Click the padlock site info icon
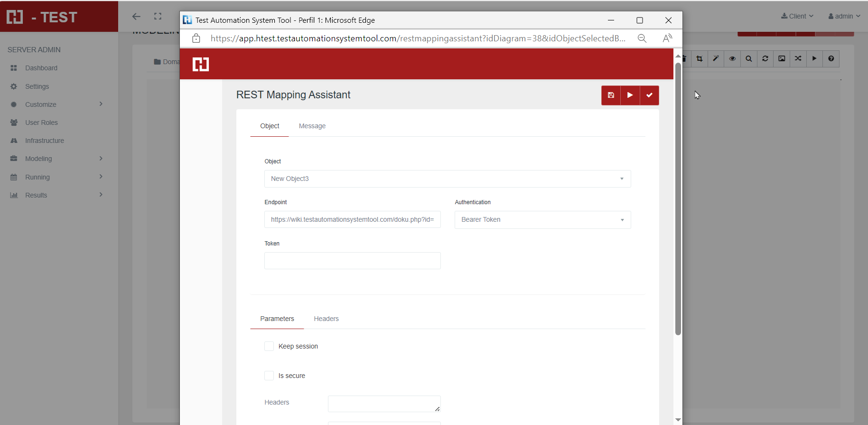This screenshot has height=425, width=868. 196,38
